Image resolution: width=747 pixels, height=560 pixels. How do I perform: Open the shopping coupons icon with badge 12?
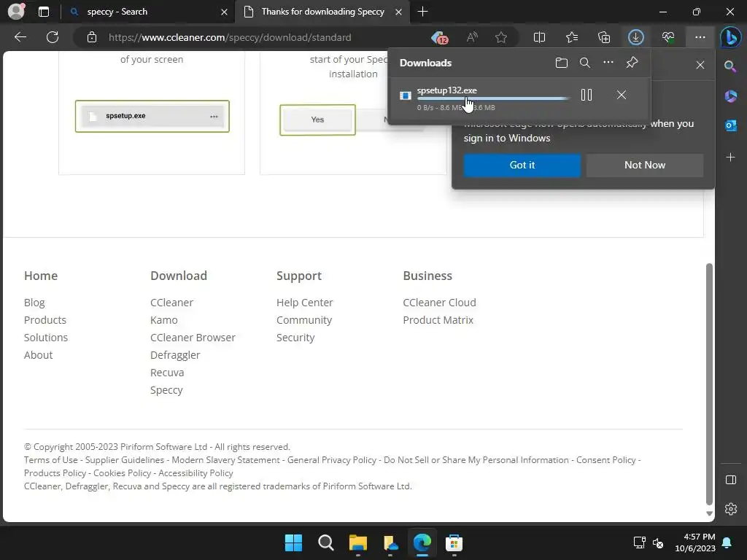(439, 37)
